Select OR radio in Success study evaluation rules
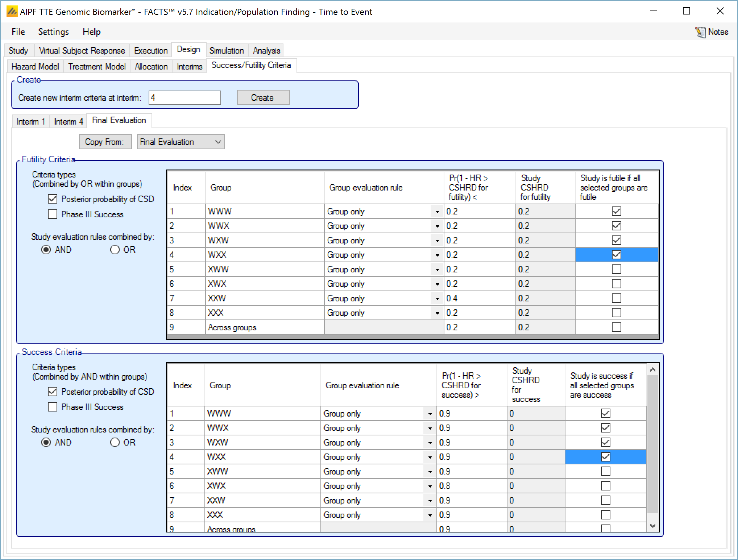Viewport: 738px width, 560px height. (x=115, y=443)
